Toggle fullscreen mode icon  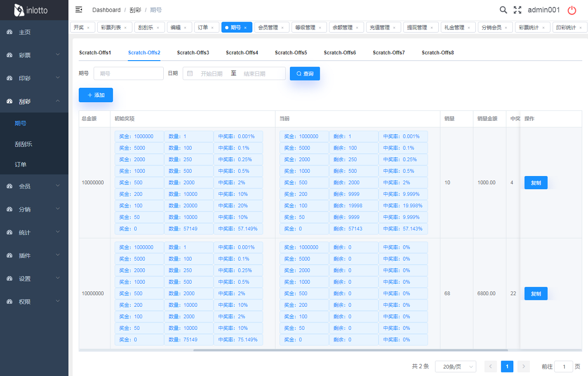tap(517, 10)
